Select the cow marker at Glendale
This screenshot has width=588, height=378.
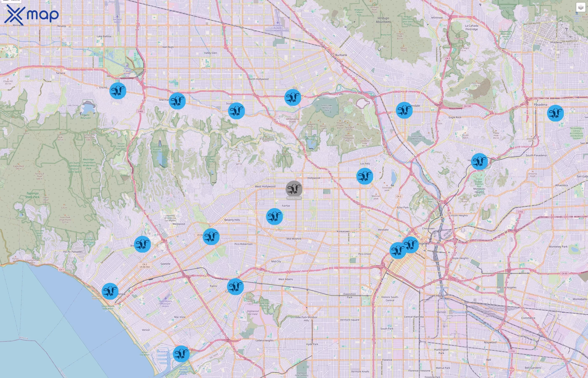(404, 110)
